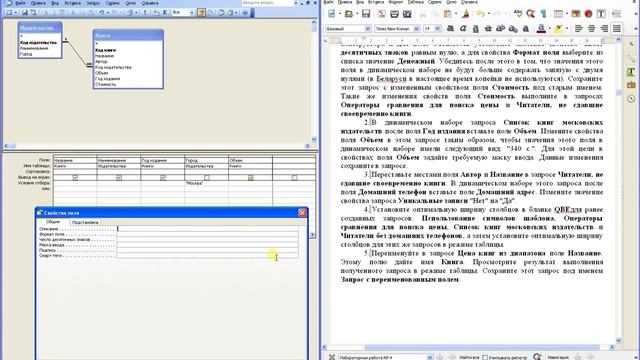
Task: Open Find bar search text dropdown
Action: [429, 357]
